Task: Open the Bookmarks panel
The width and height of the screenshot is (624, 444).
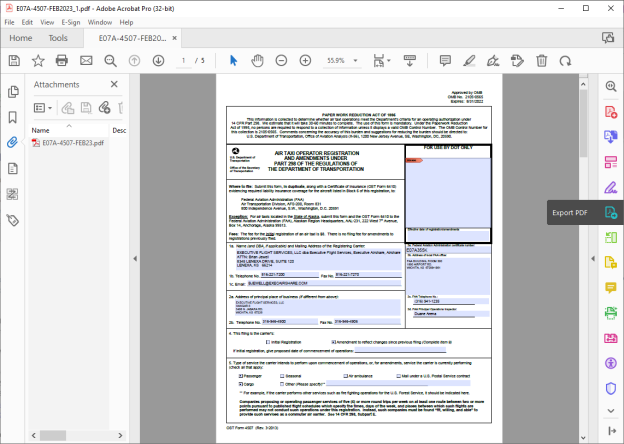Action: tap(13, 117)
